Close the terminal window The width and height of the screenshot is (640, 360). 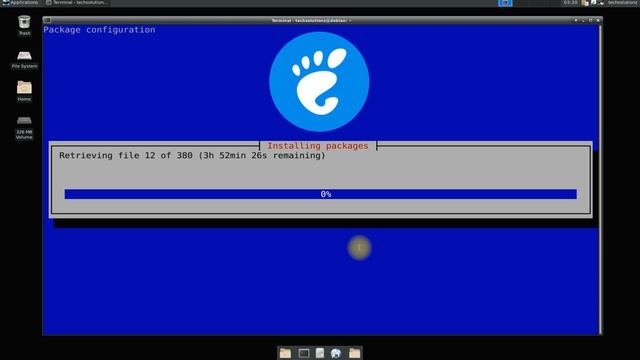[598, 20]
